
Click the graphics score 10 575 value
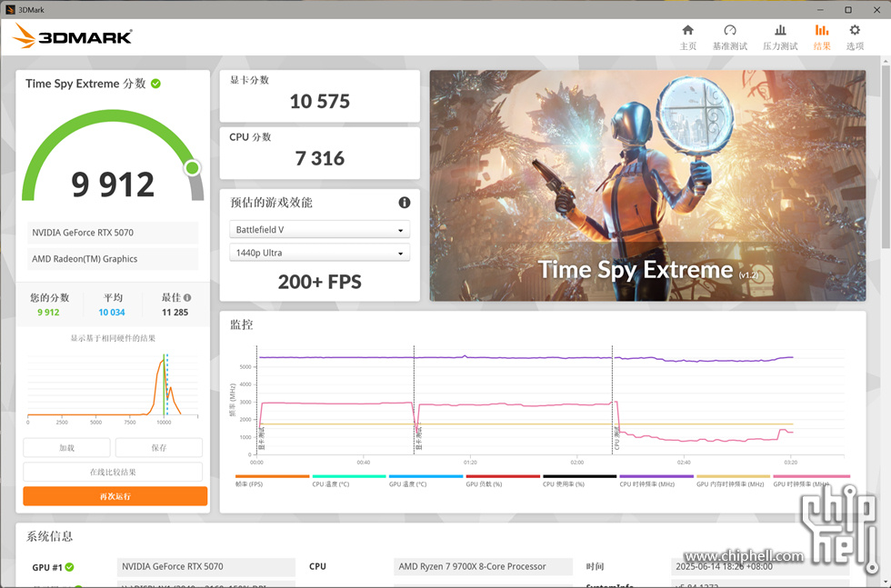[319, 101]
